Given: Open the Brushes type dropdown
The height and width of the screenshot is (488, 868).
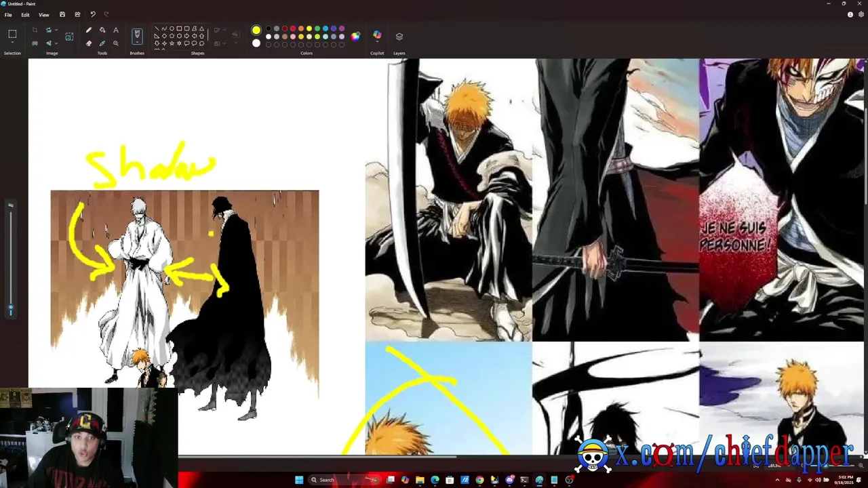Looking at the screenshot, I should click(137, 42).
